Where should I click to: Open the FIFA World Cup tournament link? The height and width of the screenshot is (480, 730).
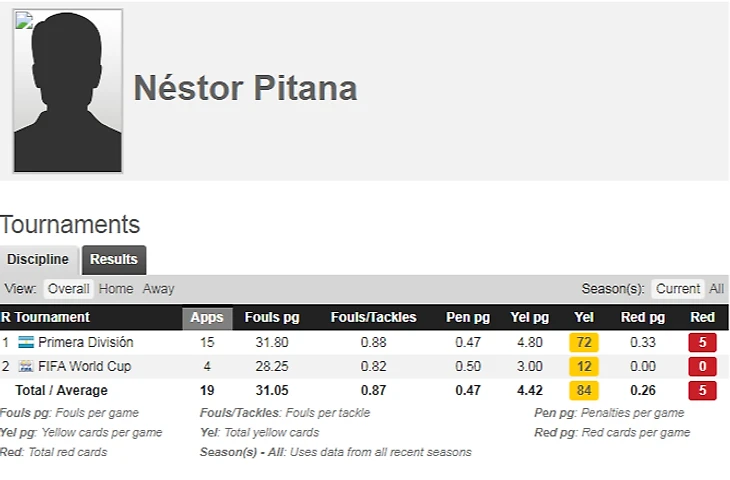(x=85, y=367)
